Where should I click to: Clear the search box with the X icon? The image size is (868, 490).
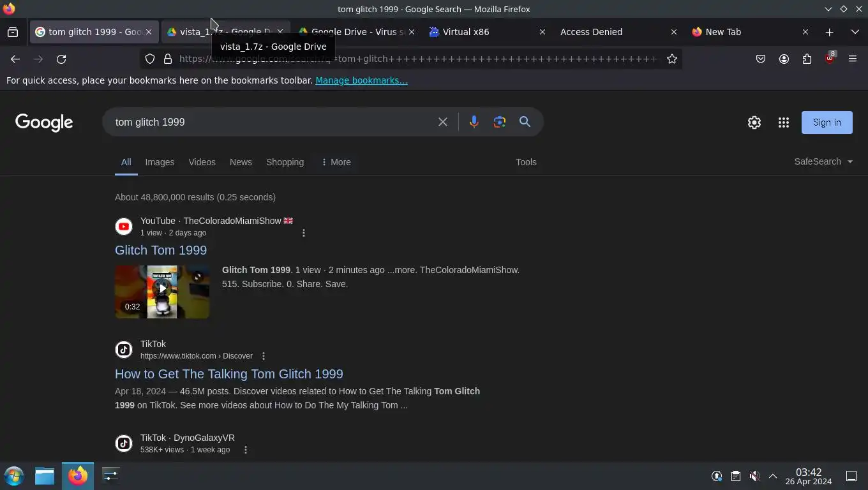[442, 122]
